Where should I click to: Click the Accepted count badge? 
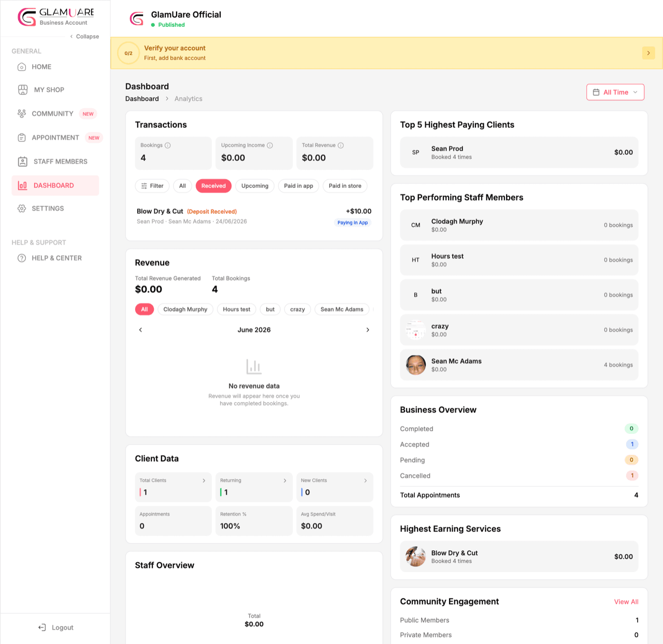click(x=632, y=444)
